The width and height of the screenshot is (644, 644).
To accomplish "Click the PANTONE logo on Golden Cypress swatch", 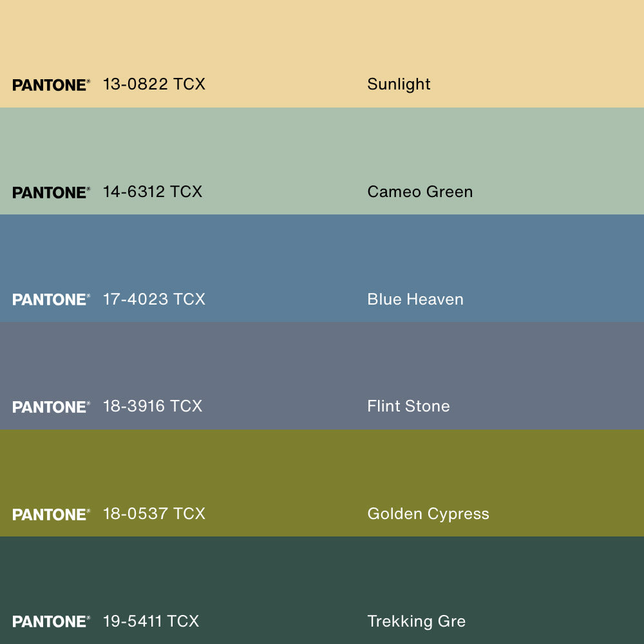I will coord(51,515).
